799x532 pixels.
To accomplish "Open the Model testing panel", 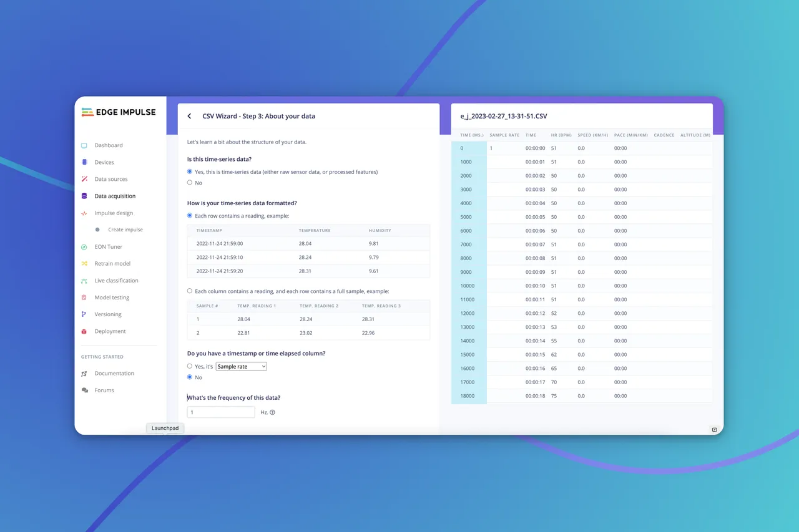I will point(111,297).
